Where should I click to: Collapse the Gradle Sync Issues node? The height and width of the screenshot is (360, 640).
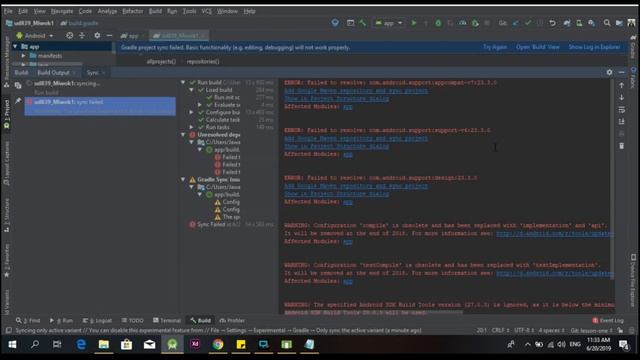coord(183,180)
